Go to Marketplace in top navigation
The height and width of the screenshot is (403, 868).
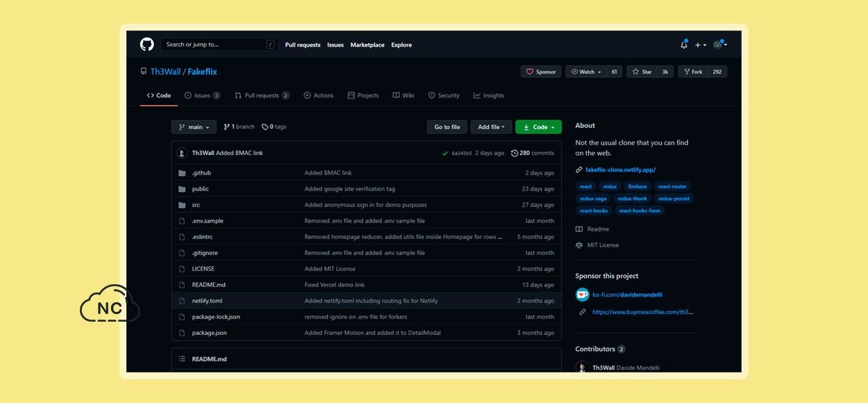coord(367,45)
